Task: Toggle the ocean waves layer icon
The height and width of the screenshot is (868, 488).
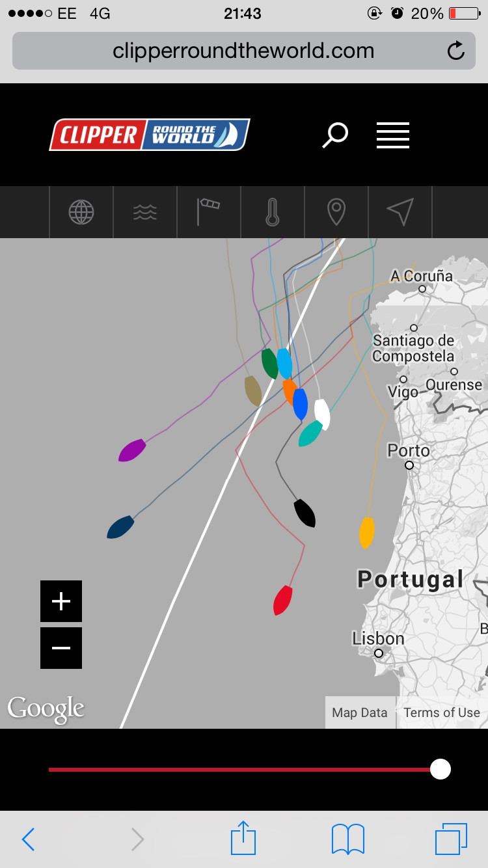Action: click(x=144, y=212)
